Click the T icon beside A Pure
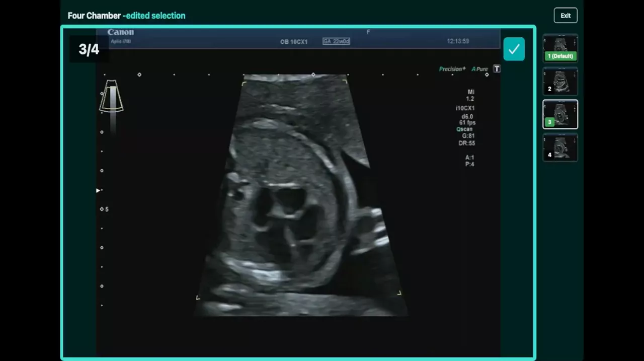The image size is (644, 361). coord(497,69)
